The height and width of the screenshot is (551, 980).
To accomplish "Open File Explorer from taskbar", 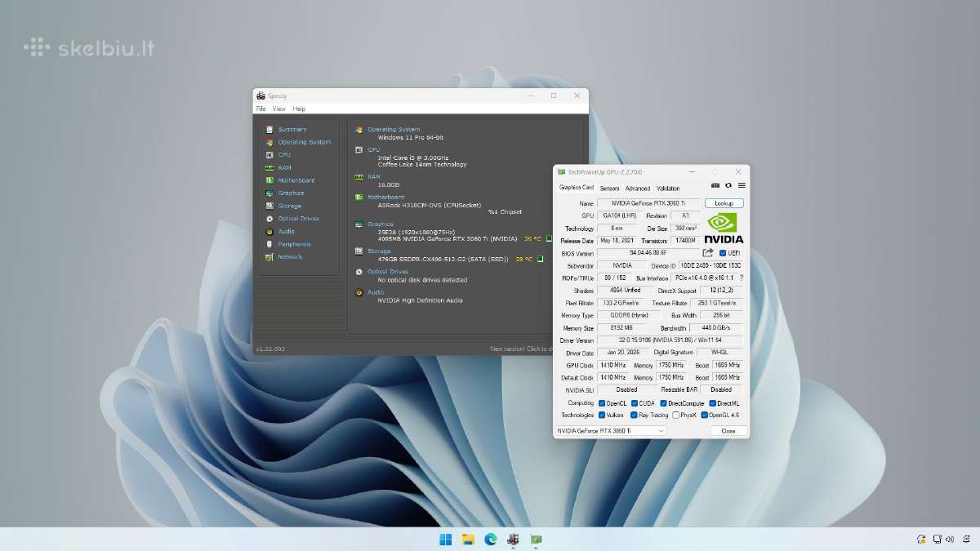I will pos(468,539).
